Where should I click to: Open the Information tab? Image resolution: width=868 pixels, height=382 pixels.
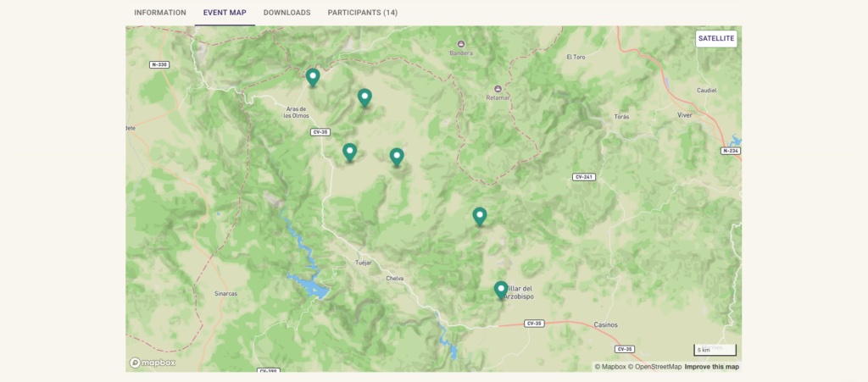[x=160, y=13]
